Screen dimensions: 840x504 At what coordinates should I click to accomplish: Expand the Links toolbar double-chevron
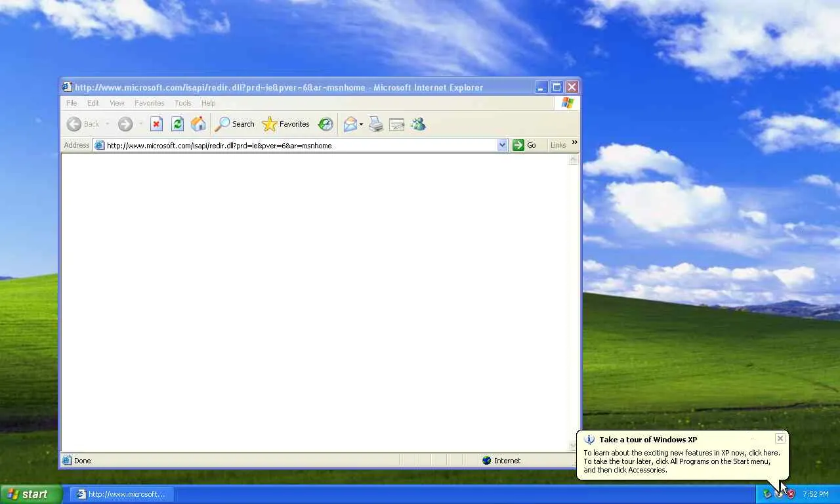[575, 142]
